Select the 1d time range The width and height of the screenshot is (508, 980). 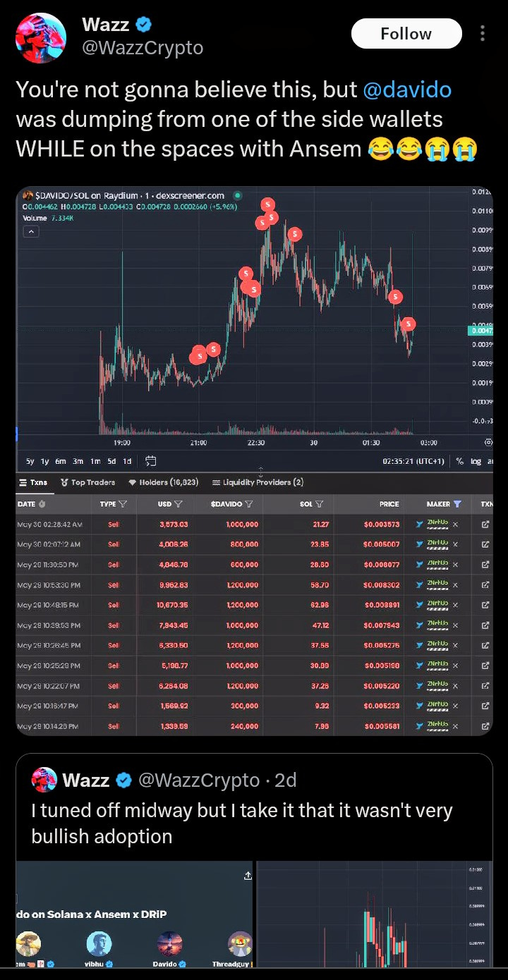[x=127, y=461]
